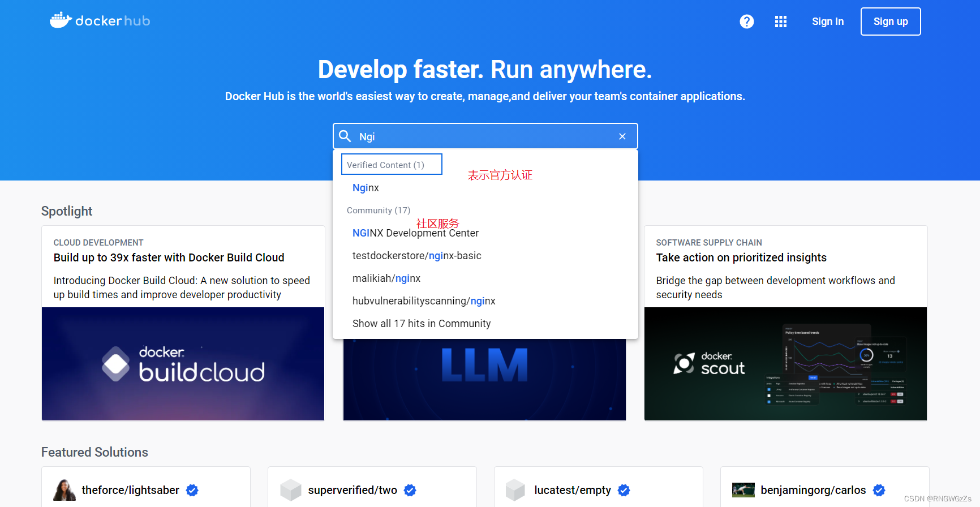Open the Docker Hub home logo
The height and width of the screenshot is (507, 980).
tap(100, 21)
